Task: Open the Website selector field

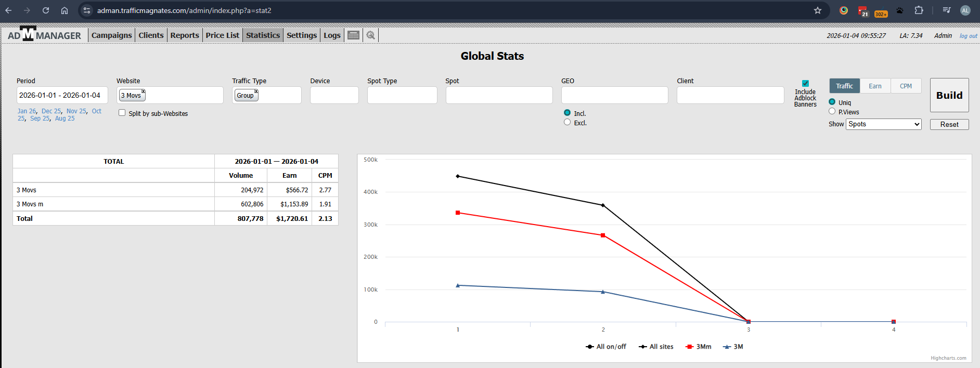Action: point(170,95)
